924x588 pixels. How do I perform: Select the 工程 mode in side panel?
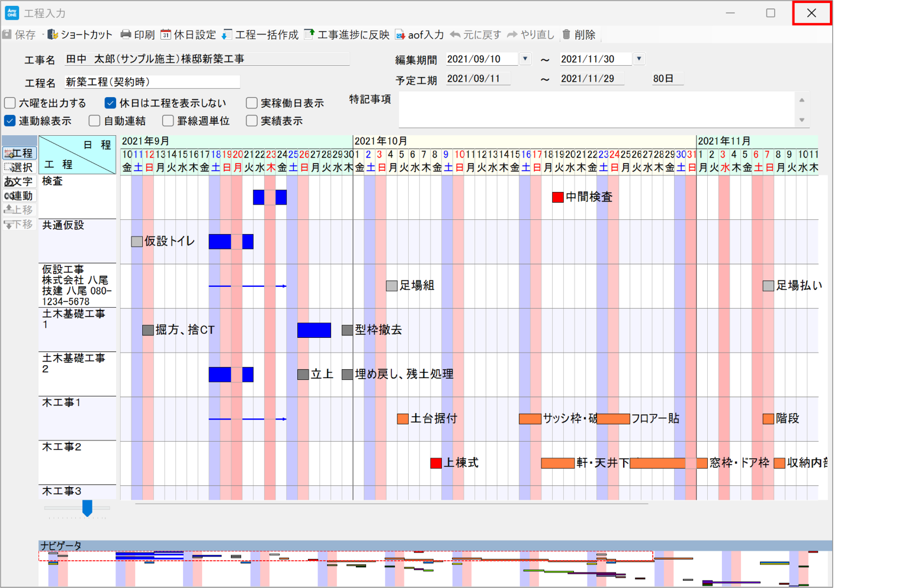(20, 153)
